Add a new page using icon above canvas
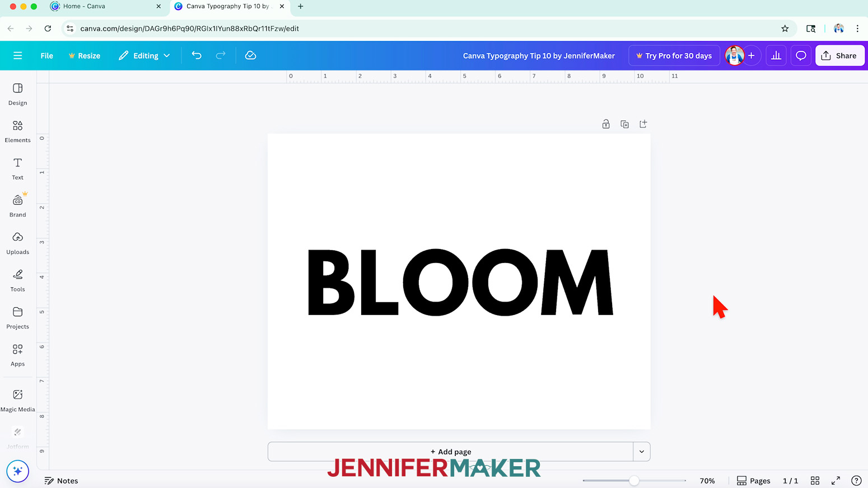 tap(643, 124)
